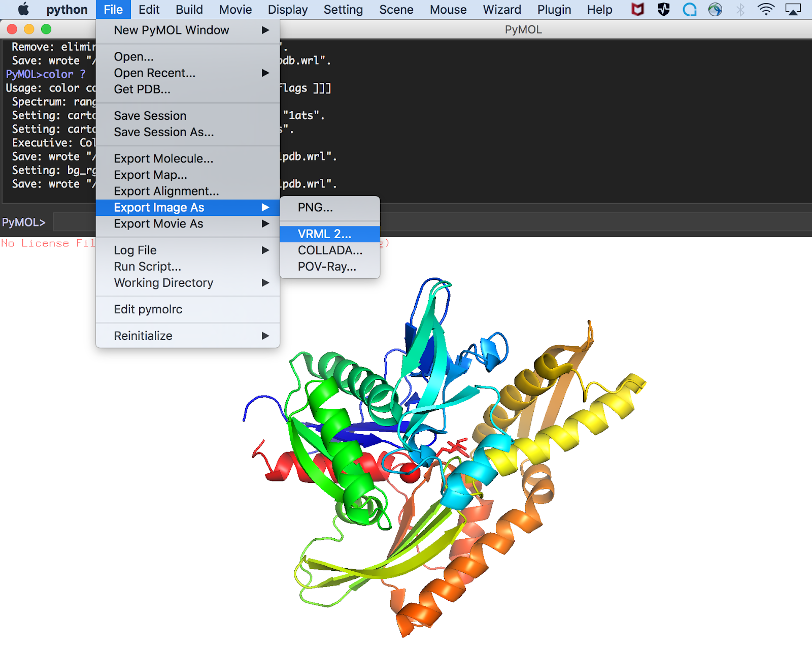This screenshot has height=650, width=812.
Task: Open the Plugin menu
Action: [554, 10]
